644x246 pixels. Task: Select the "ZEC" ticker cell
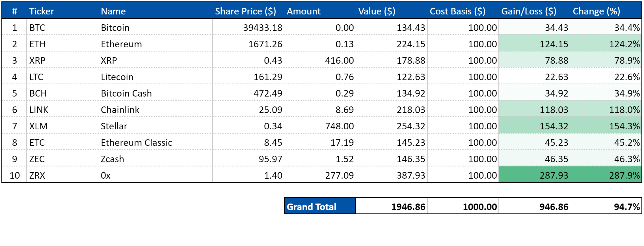tap(37, 159)
